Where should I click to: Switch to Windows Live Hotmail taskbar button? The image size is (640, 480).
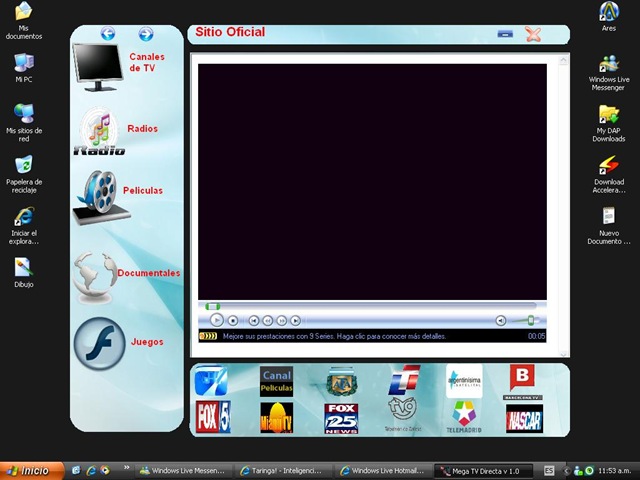(x=383, y=471)
